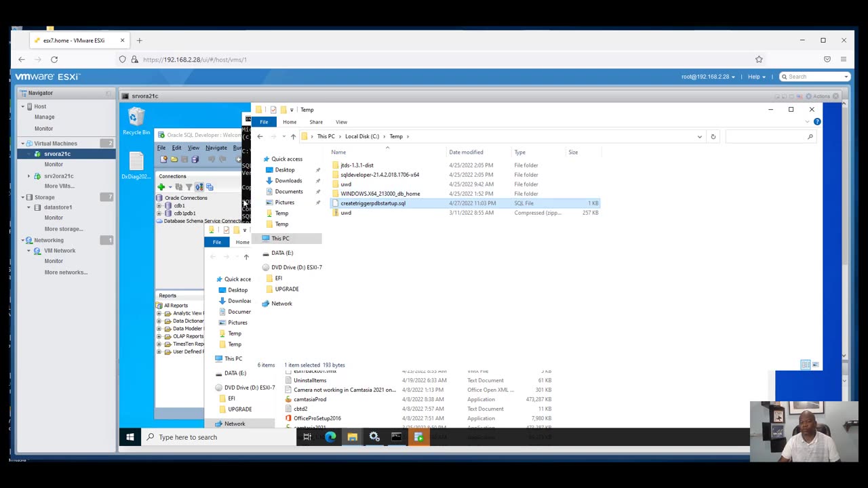Select VM Network in the Navigator
This screenshot has width=868, height=488.
[60, 251]
